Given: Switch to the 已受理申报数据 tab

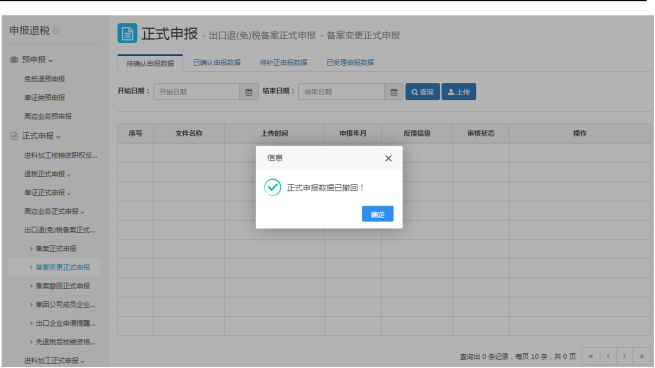Looking at the screenshot, I should (x=350, y=63).
